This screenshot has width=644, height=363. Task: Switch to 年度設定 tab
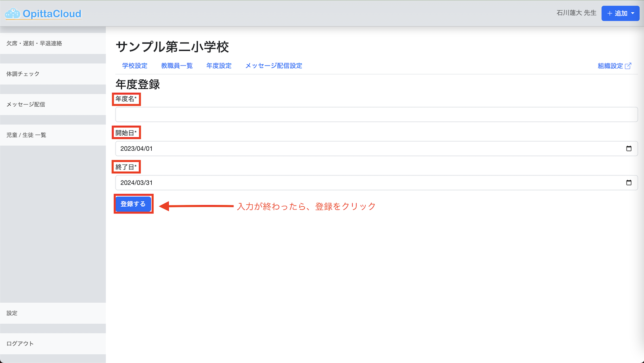pos(219,66)
